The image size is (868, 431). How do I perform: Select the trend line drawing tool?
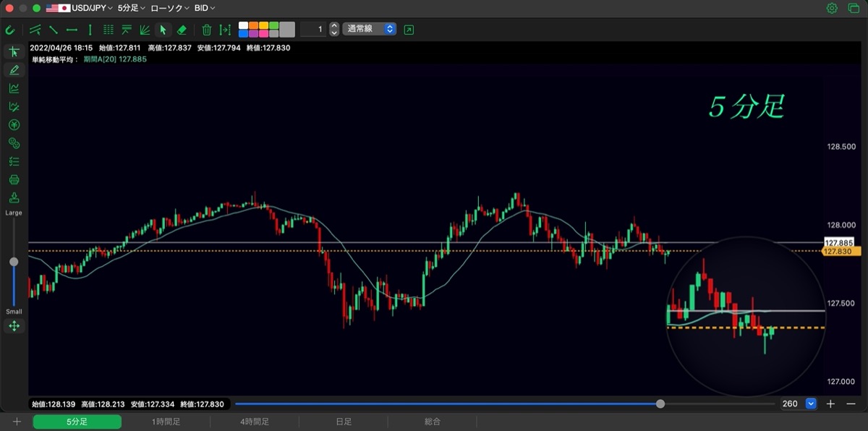[54, 30]
